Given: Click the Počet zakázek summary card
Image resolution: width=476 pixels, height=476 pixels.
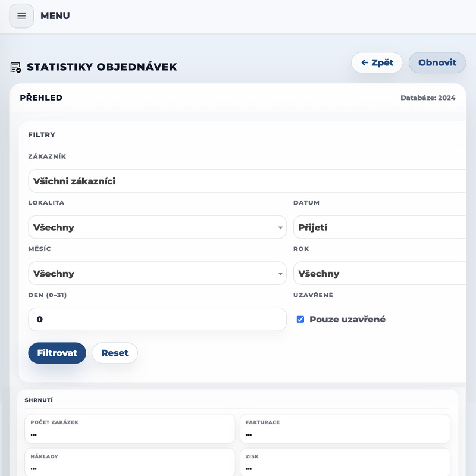Looking at the screenshot, I should tap(130, 429).
